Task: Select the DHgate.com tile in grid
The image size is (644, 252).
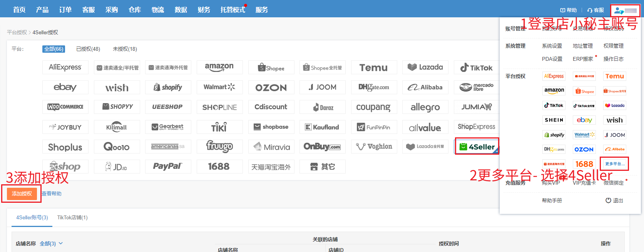Action: (x=374, y=87)
